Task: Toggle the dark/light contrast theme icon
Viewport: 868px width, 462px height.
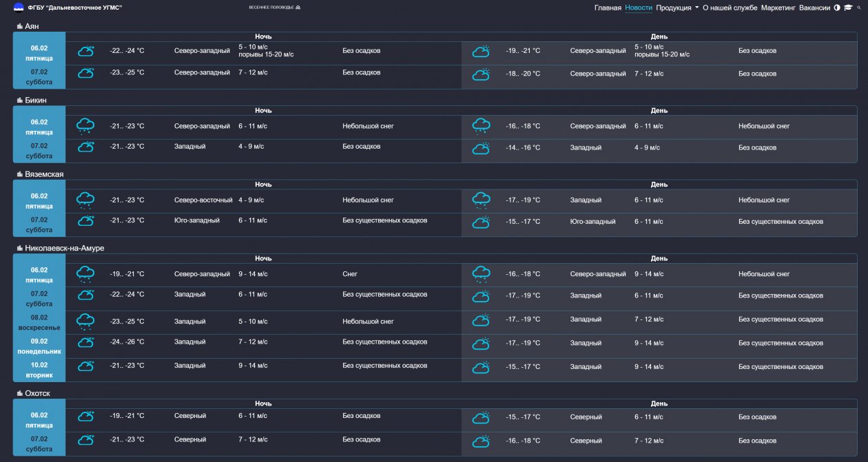Action: pos(837,8)
